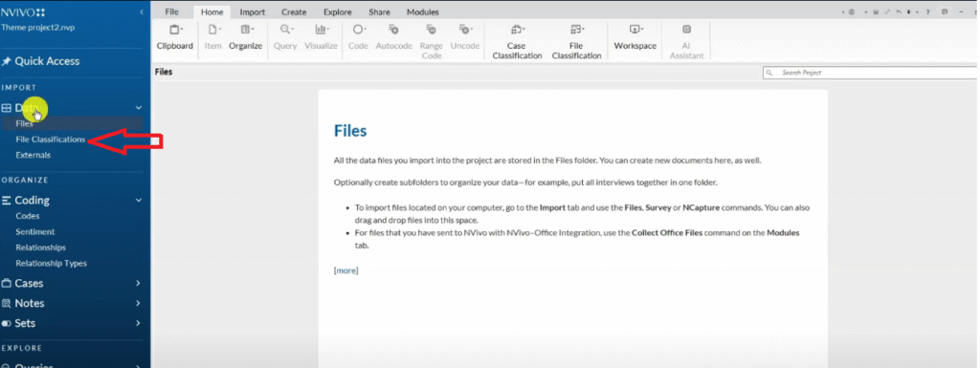
Task: Launch the AI Assistant
Action: [x=687, y=42]
